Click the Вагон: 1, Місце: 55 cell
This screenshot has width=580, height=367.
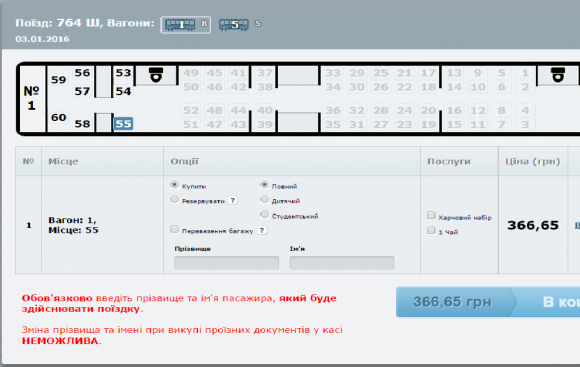click(x=102, y=225)
